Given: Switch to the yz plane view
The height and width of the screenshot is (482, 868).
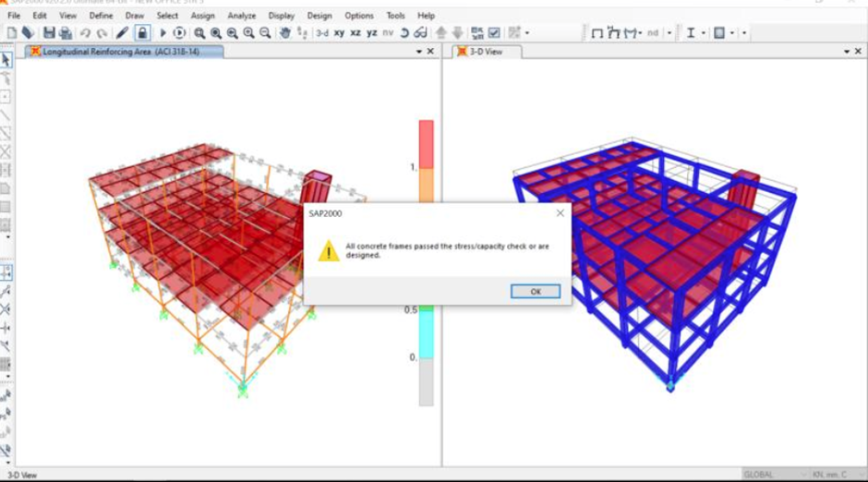Looking at the screenshot, I should 371,33.
